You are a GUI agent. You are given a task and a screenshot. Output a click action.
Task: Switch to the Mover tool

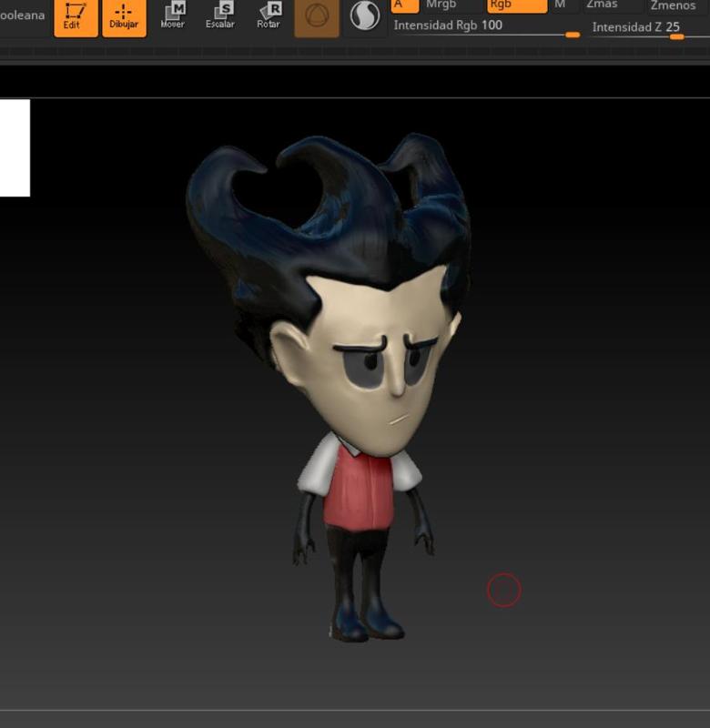172,15
